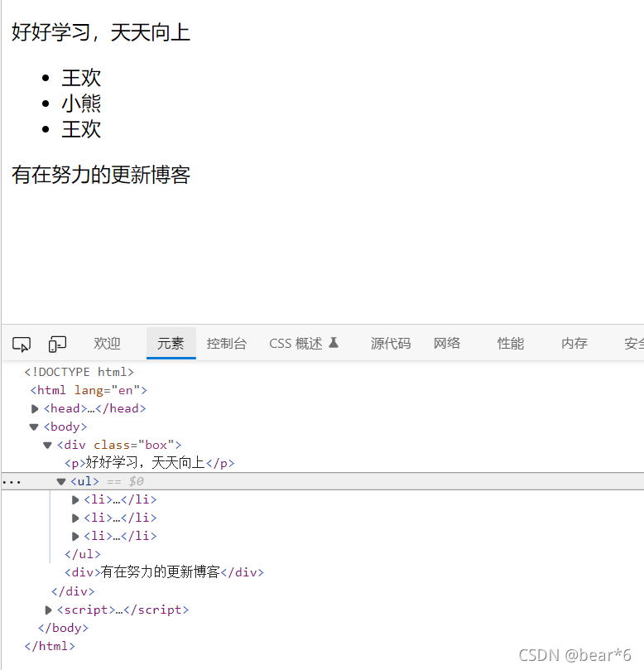Select the closing </html> tag
The width and height of the screenshot is (644, 670).
pyautogui.click(x=50, y=646)
